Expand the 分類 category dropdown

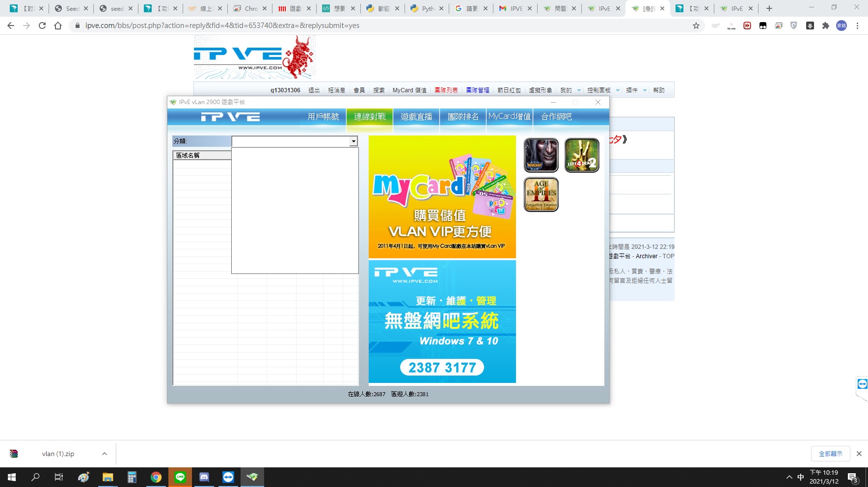coord(353,141)
